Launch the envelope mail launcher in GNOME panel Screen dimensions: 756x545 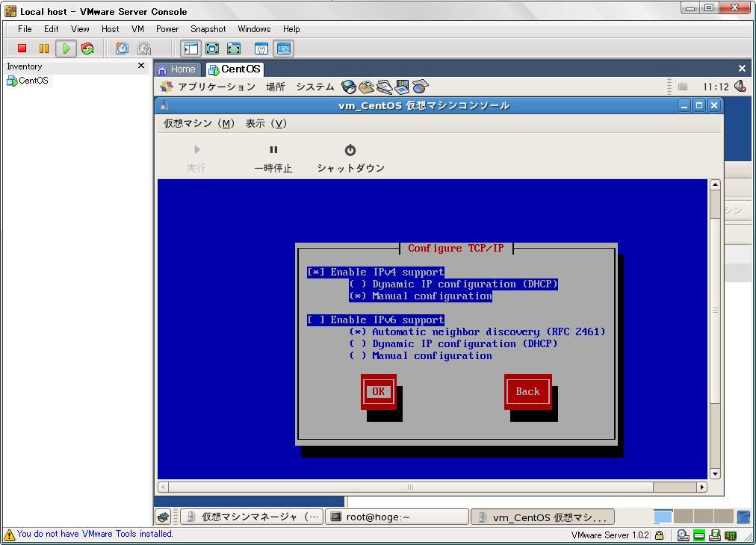pos(366,87)
